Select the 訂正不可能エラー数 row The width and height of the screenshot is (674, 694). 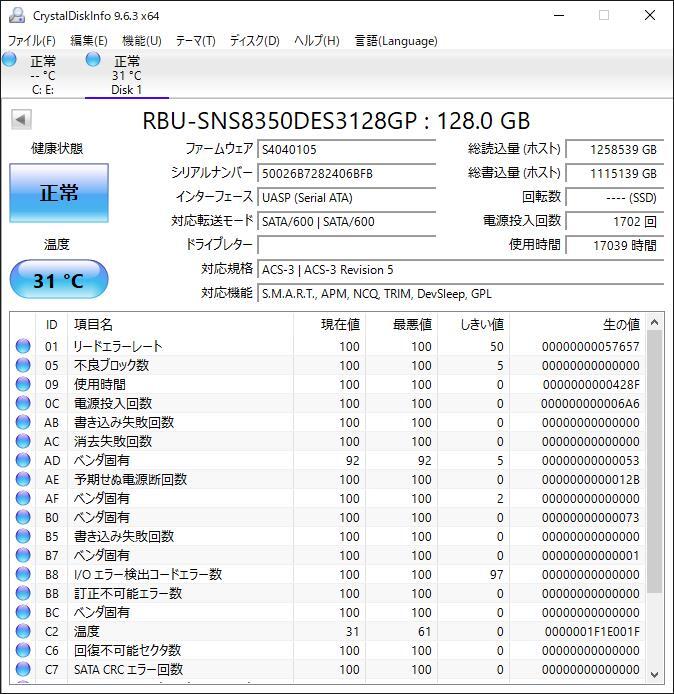point(327,594)
